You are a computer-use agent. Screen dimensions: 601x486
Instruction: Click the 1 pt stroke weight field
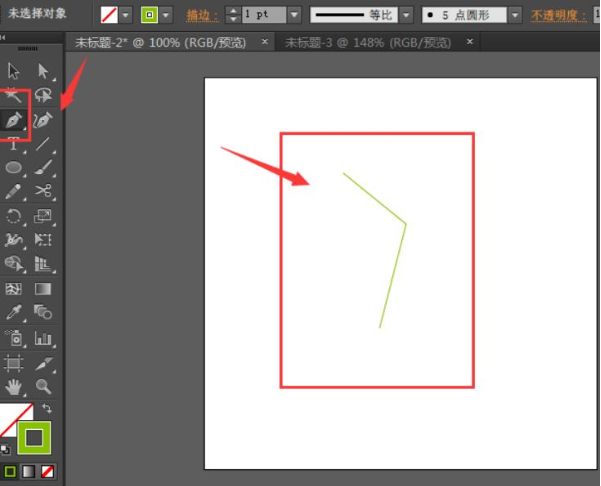(x=264, y=15)
